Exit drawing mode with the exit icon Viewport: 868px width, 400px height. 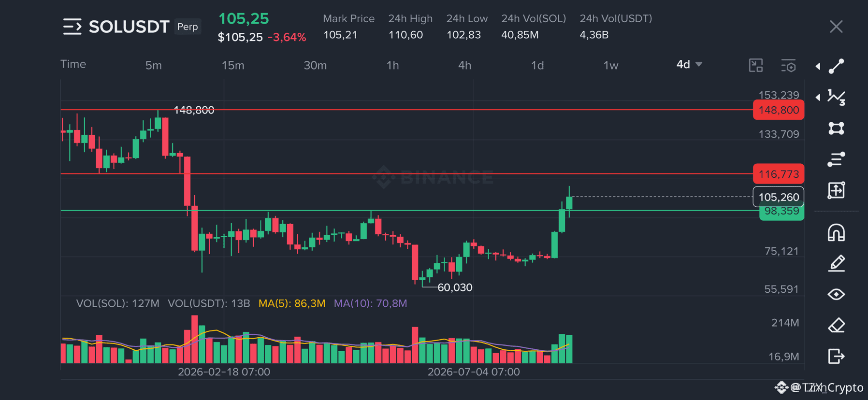click(x=836, y=356)
